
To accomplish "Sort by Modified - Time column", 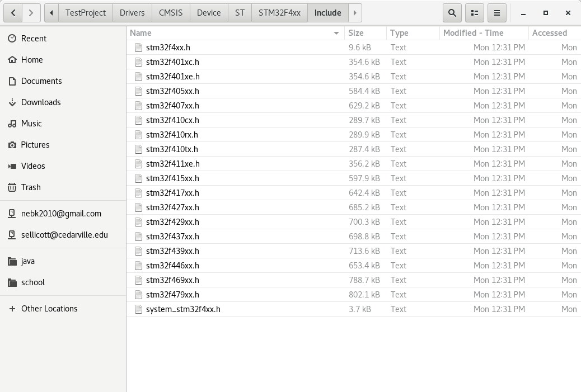I will tap(484, 33).
